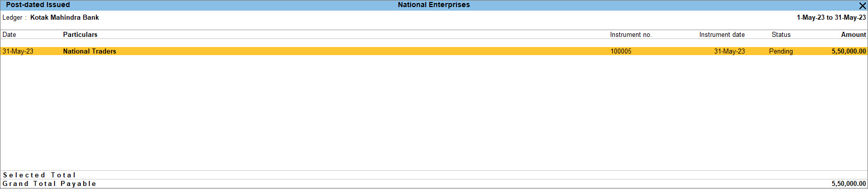Click the Status column header
This screenshot has width=868, height=189.
pos(781,34)
